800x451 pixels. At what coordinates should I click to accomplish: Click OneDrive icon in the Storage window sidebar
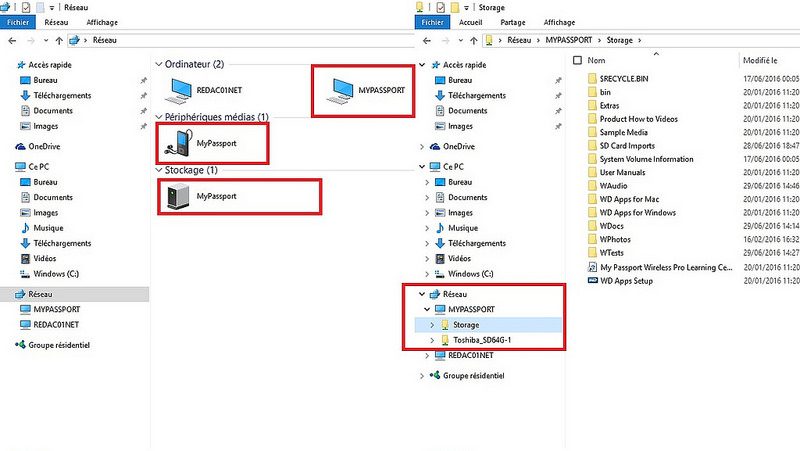point(435,146)
